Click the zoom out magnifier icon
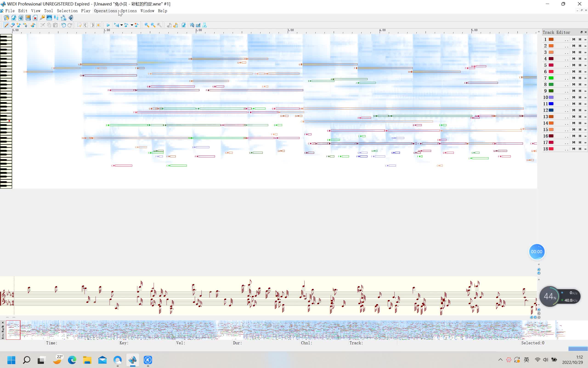The height and width of the screenshot is (368, 588). tap(153, 25)
